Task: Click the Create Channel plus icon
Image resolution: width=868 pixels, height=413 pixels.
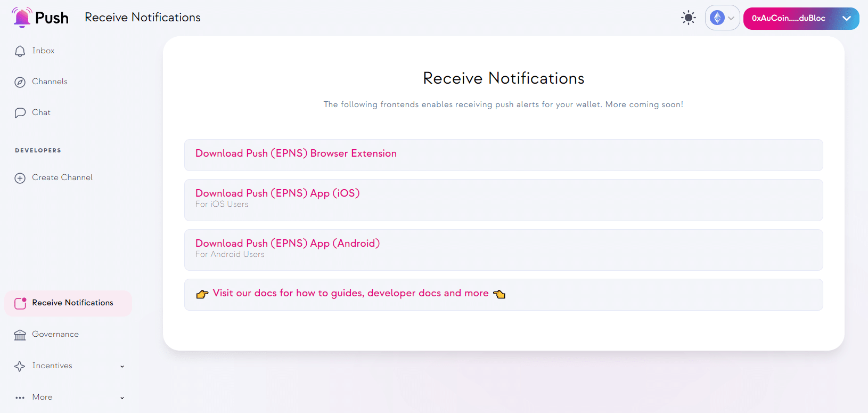Action: (20, 178)
